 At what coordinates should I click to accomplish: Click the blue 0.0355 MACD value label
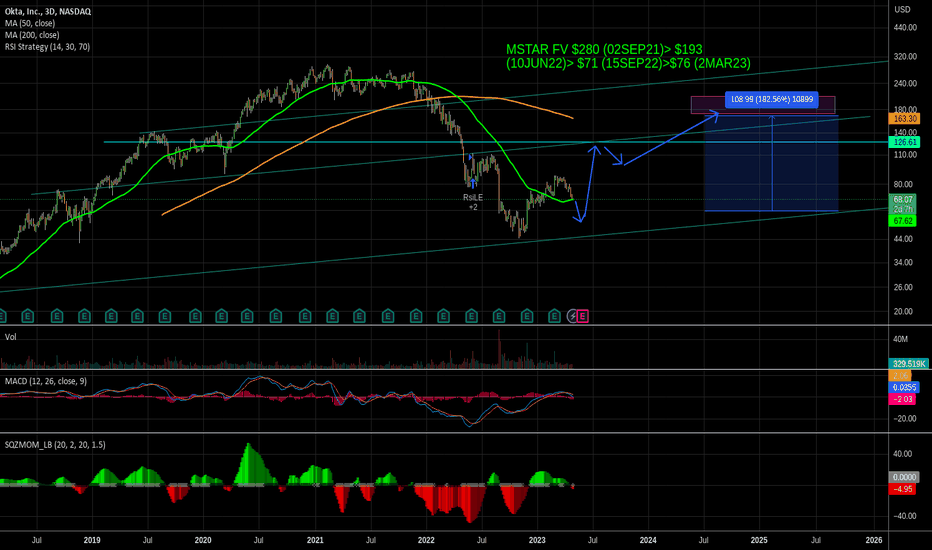click(904, 388)
